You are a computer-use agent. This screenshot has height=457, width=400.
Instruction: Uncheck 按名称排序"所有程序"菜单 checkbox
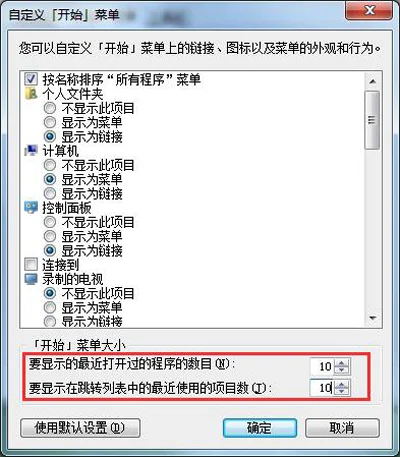pyautogui.click(x=31, y=79)
